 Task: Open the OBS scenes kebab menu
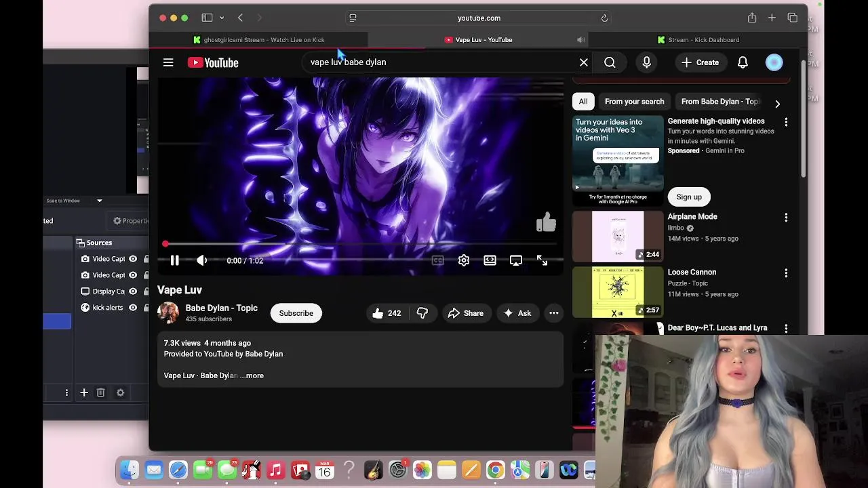66,392
